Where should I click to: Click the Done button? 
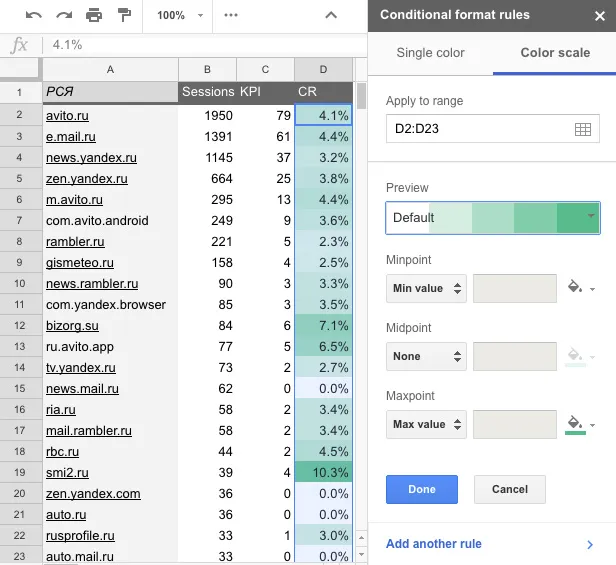point(422,489)
